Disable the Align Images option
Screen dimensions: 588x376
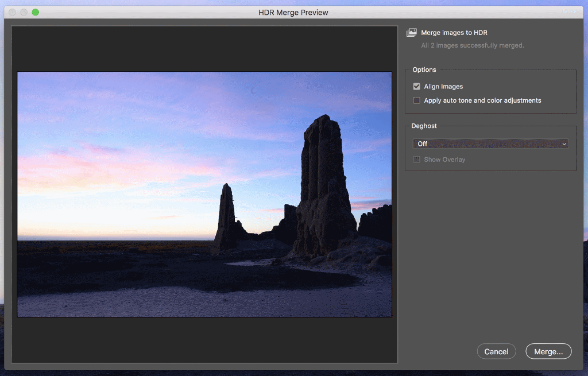pos(416,86)
